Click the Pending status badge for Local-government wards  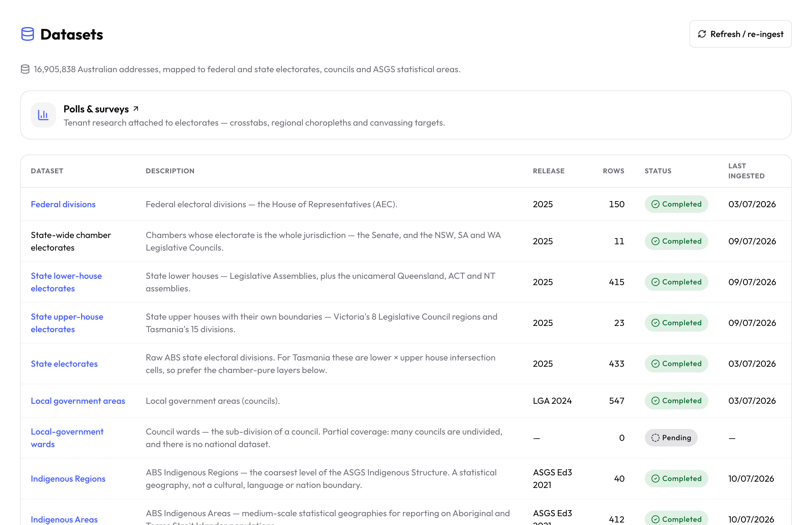coord(671,438)
